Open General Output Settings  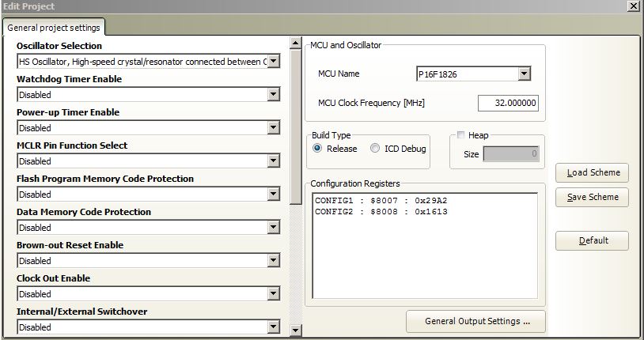(x=475, y=321)
